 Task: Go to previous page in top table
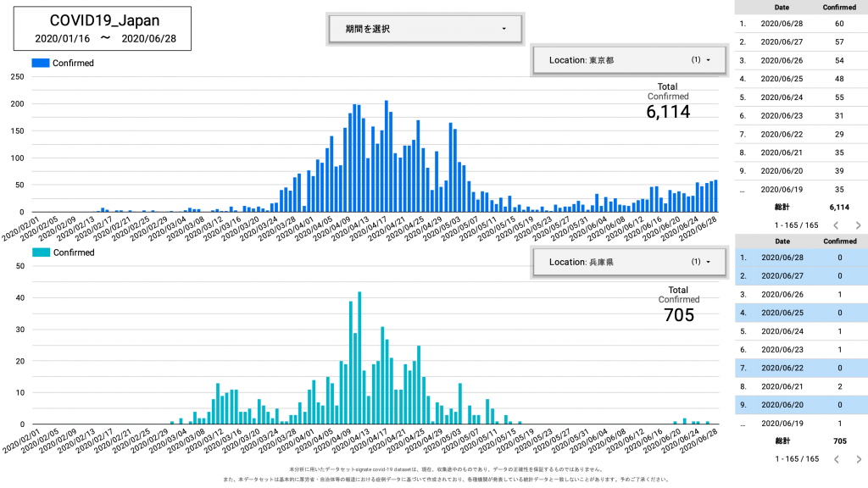(x=836, y=225)
